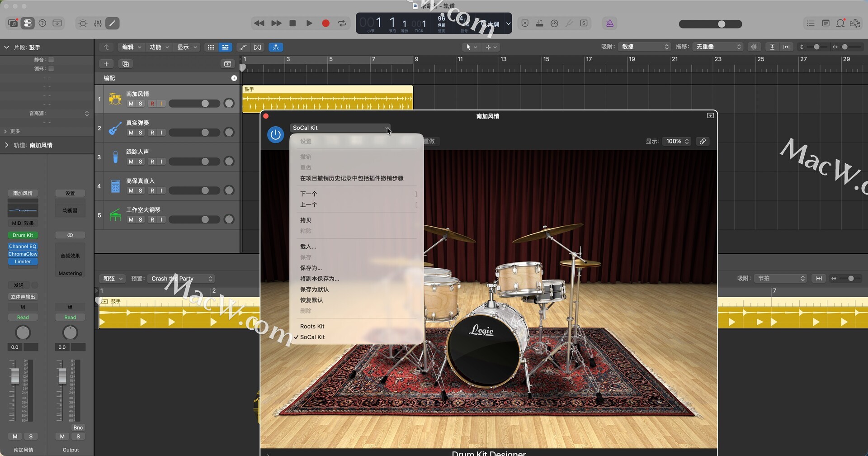
Task: Click the add track plus button
Action: tap(106, 64)
